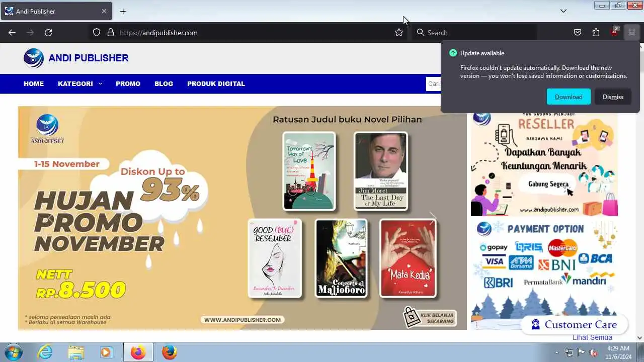644x362 pixels.
Task: Launch Internet Explorer from the taskbar
Action: click(x=45, y=352)
